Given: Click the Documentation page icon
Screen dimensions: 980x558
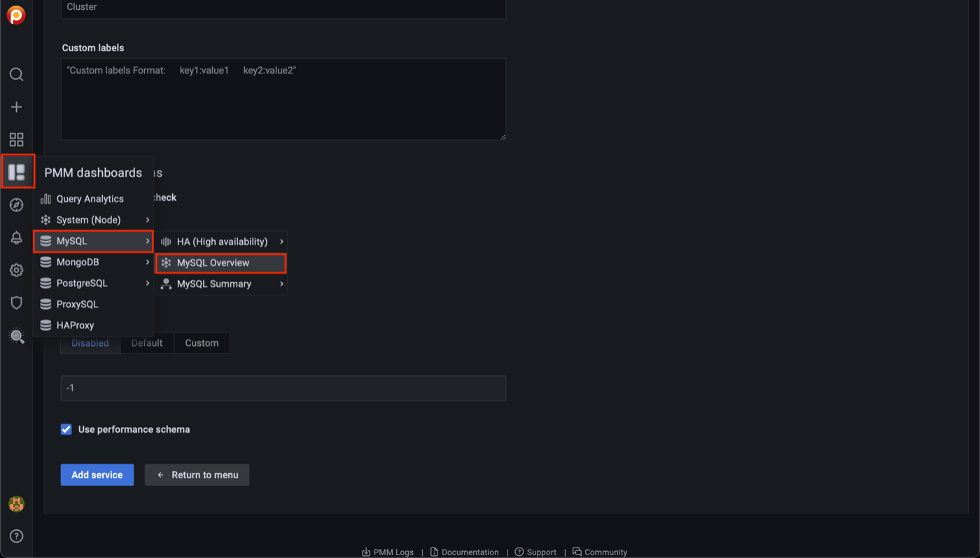Looking at the screenshot, I should [434, 552].
